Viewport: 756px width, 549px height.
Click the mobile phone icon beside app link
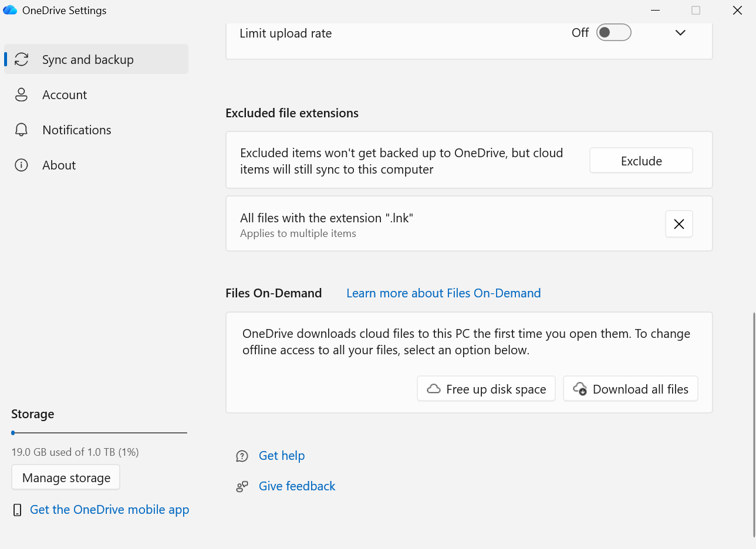point(18,510)
